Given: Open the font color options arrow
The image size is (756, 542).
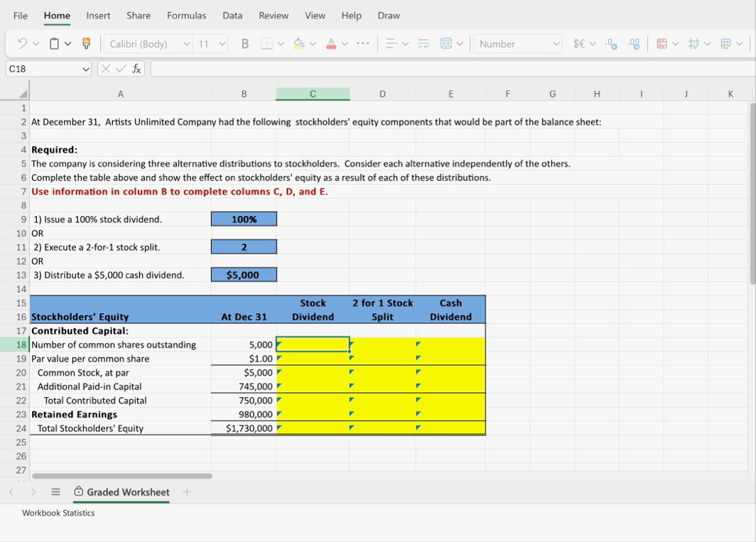Looking at the screenshot, I should click(345, 44).
